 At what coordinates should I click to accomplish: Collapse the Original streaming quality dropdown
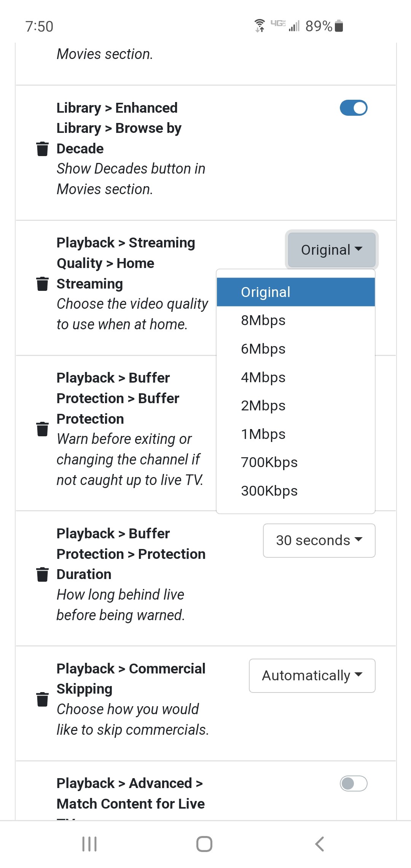(x=331, y=250)
